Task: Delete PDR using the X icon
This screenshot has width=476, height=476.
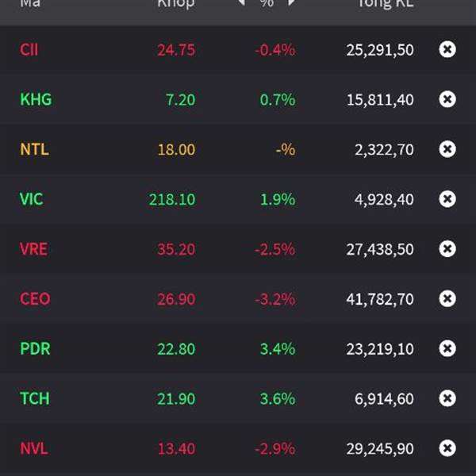Action: tap(447, 348)
